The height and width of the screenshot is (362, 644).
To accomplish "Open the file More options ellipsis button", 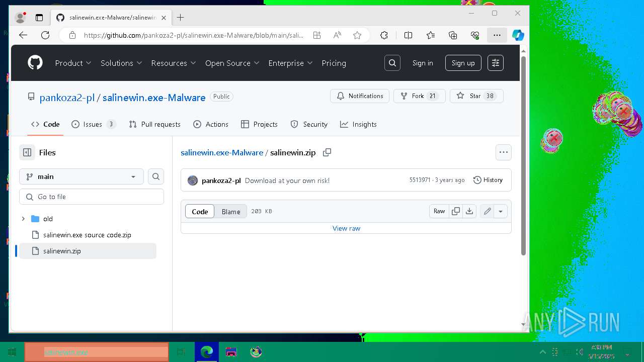I will pos(504,152).
